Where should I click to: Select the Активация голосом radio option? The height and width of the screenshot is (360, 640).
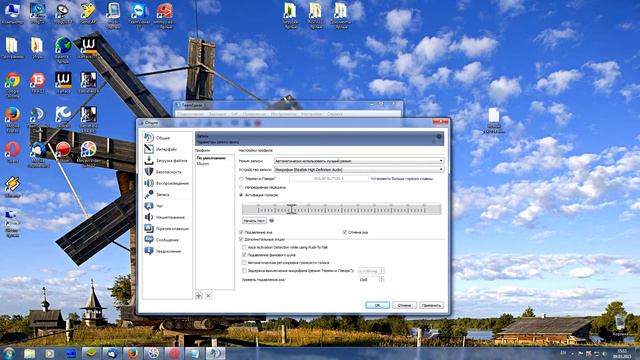(x=259, y=195)
